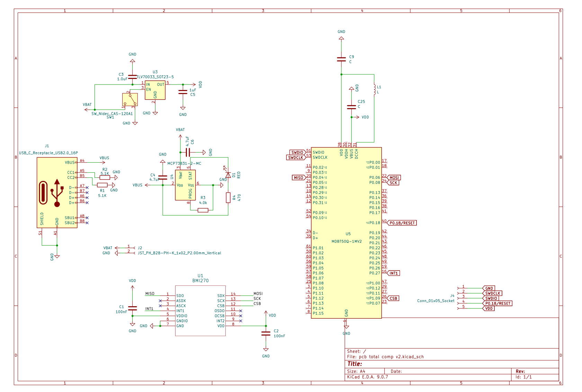Click the VBUS power label at J1 pin A4

pyautogui.click(x=104, y=158)
